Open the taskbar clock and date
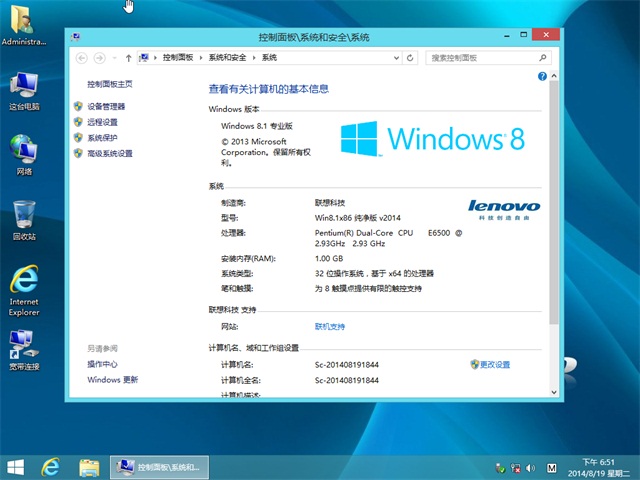The height and width of the screenshot is (480, 640). [x=599, y=468]
